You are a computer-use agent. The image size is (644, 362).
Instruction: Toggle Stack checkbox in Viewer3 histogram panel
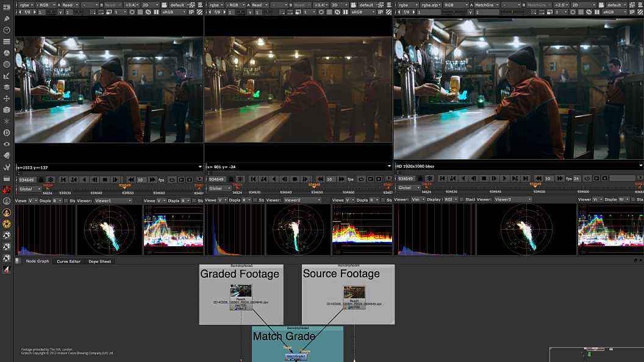(462, 199)
